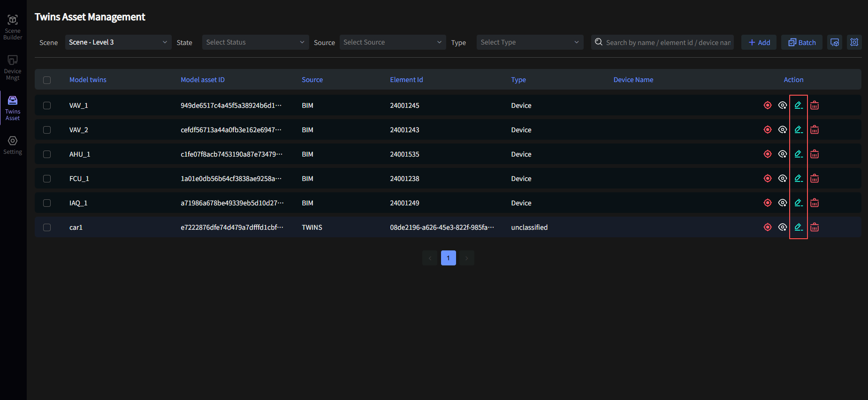This screenshot has height=400, width=868.
Task: Expand the Select Type dropdown
Action: [530, 42]
